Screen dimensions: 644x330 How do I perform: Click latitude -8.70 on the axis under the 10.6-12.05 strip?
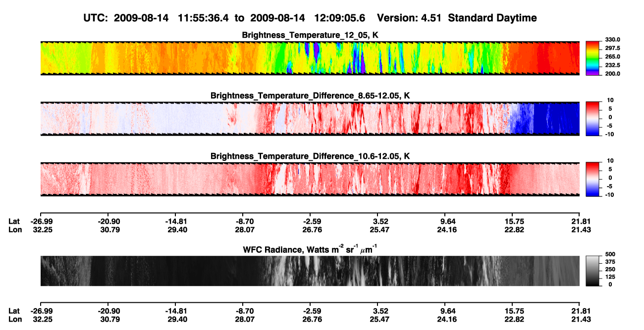244,222
